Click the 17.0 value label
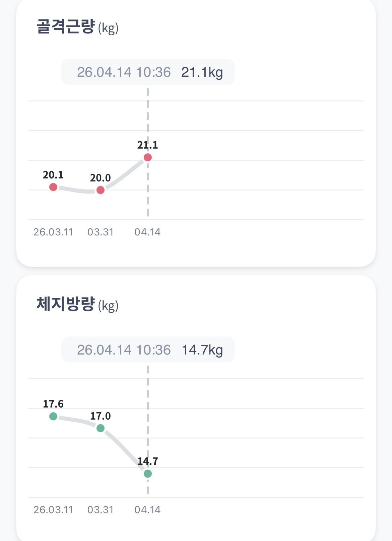The image size is (392, 541). click(101, 416)
